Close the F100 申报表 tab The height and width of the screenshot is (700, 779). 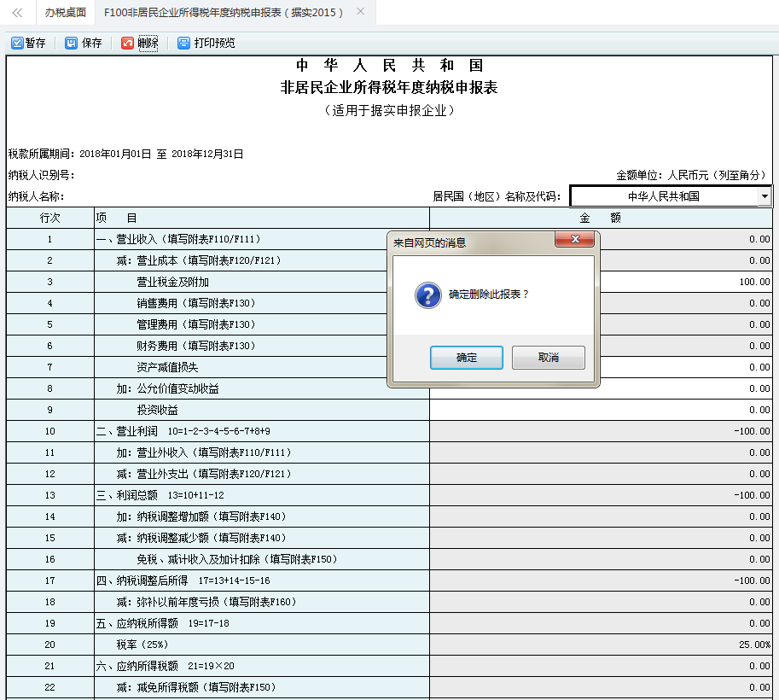[x=360, y=12]
